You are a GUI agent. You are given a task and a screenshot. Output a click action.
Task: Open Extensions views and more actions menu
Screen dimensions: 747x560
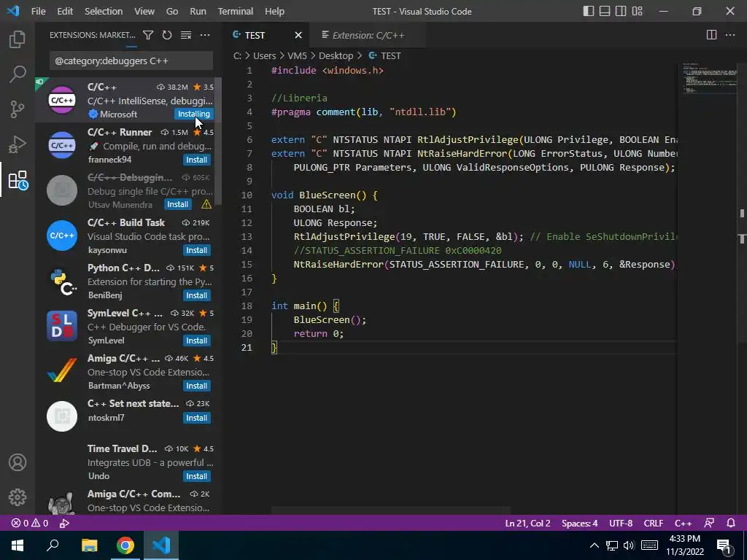[205, 35]
